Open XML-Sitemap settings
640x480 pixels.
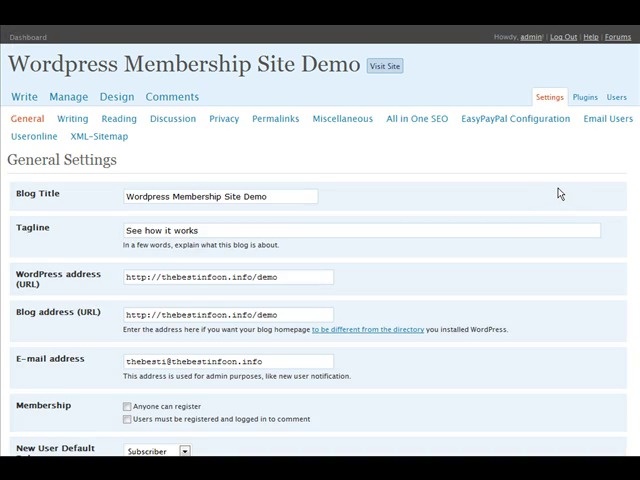pos(99,136)
